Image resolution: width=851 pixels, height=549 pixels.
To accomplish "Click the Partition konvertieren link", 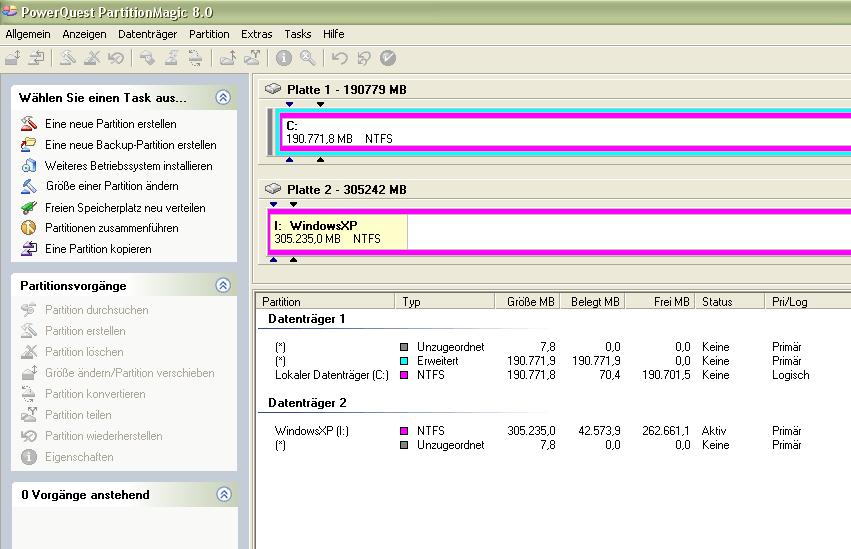I will coord(95,394).
